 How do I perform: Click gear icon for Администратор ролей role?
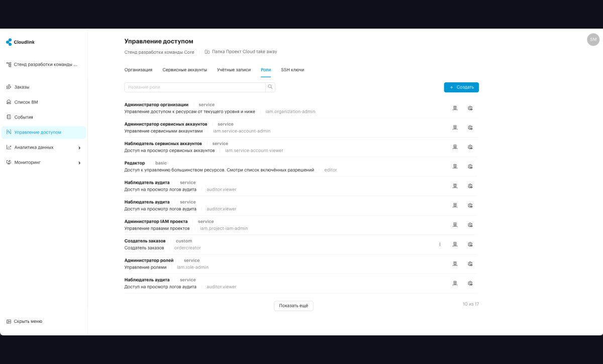click(x=470, y=264)
